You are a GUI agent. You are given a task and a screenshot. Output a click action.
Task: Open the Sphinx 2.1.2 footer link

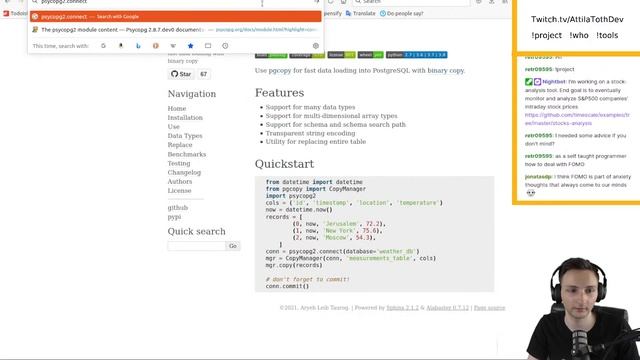[x=402, y=308]
